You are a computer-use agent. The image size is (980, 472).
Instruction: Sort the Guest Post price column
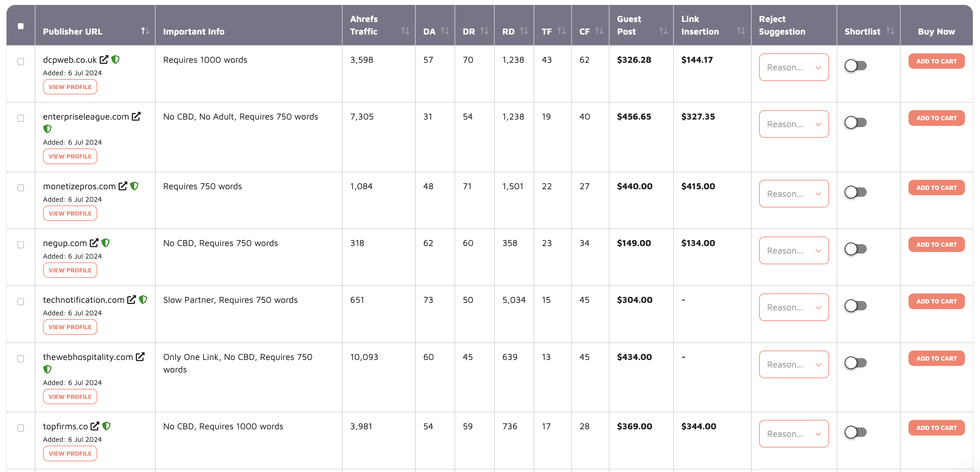(x=663, y=32)
